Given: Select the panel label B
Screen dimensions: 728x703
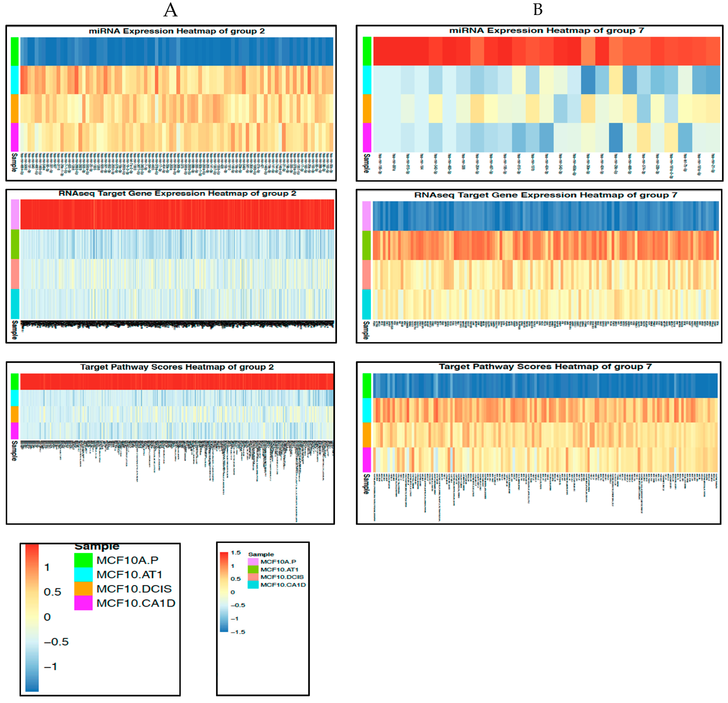Looking at the screenshot, I should click(x=537, y=10).
